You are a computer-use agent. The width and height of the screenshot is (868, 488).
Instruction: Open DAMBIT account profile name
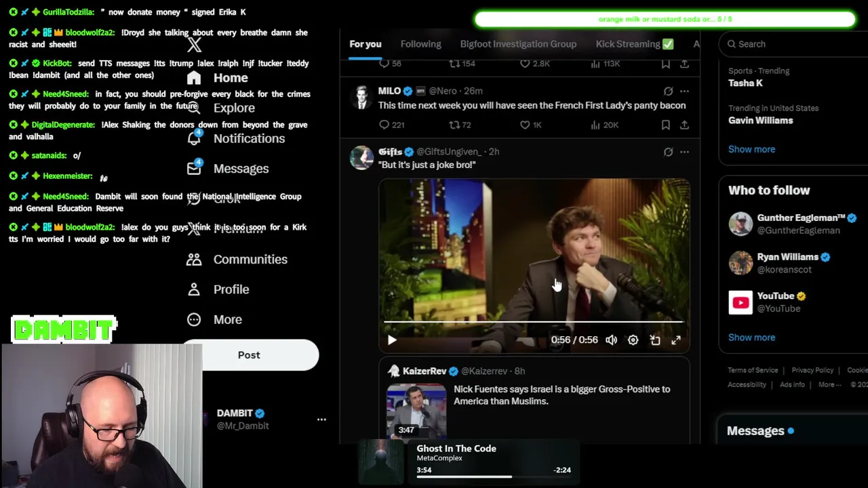coord(235,413)
